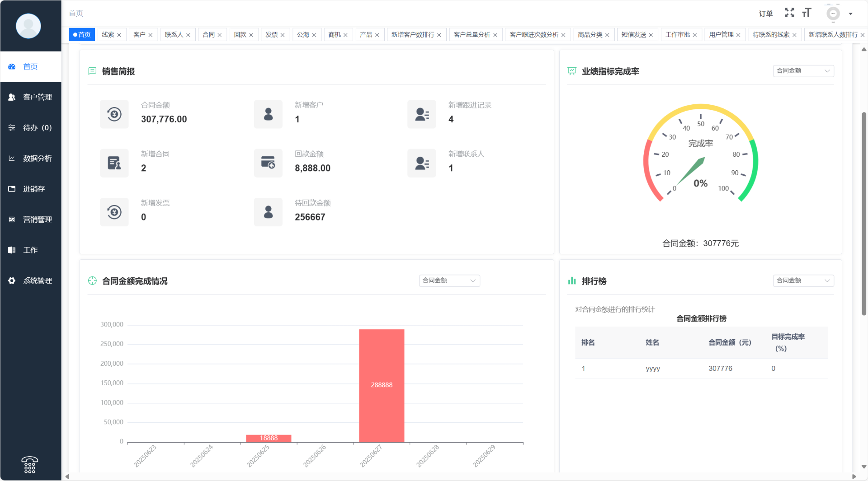This screenshot has width=868, height=481.
Task: Click the vertical scrollbar on right
Action: click(x=863, y=212)
